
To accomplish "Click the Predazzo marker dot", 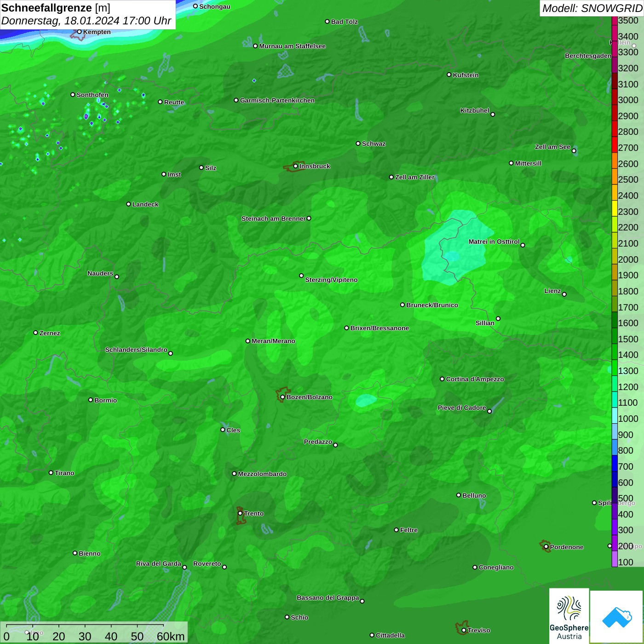I will [335, 445].
